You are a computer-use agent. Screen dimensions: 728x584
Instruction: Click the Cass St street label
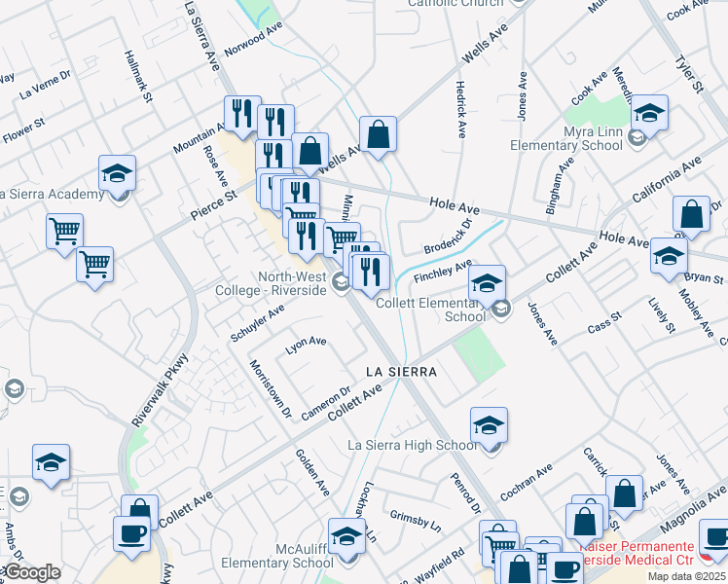(x=604, y=322)
